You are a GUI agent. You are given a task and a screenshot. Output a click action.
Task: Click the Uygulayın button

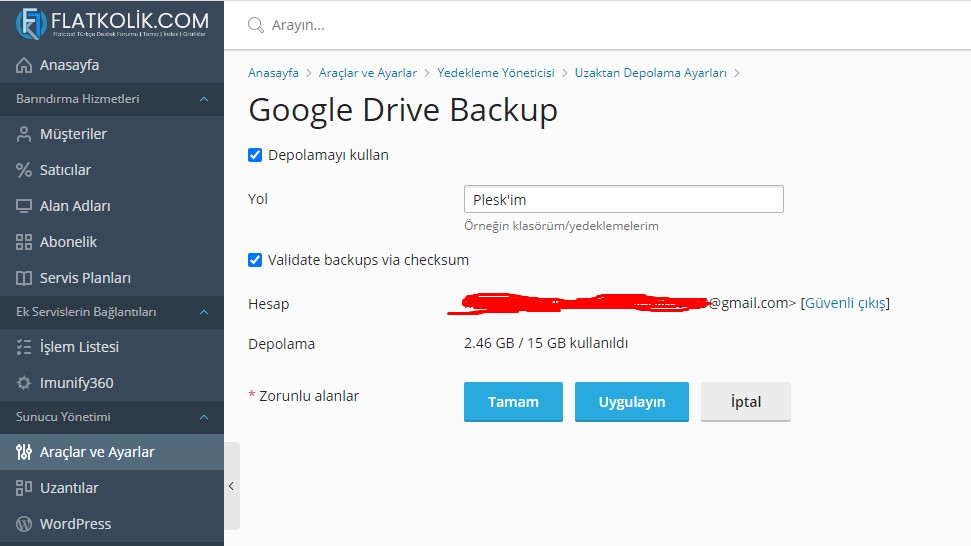[632, 402]
